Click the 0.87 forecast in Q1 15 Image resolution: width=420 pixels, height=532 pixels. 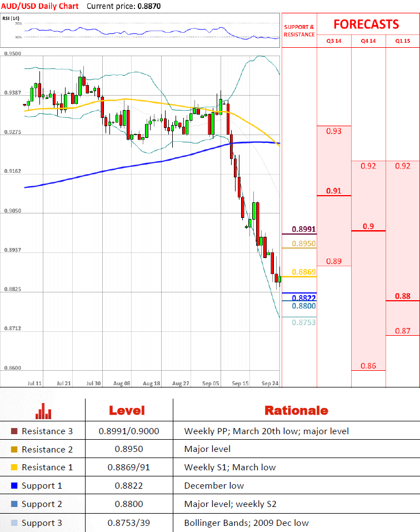point(403,331)
